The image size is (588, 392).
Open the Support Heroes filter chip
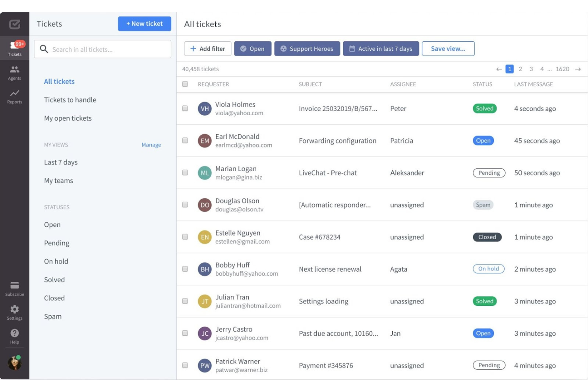tap(307, 48)
